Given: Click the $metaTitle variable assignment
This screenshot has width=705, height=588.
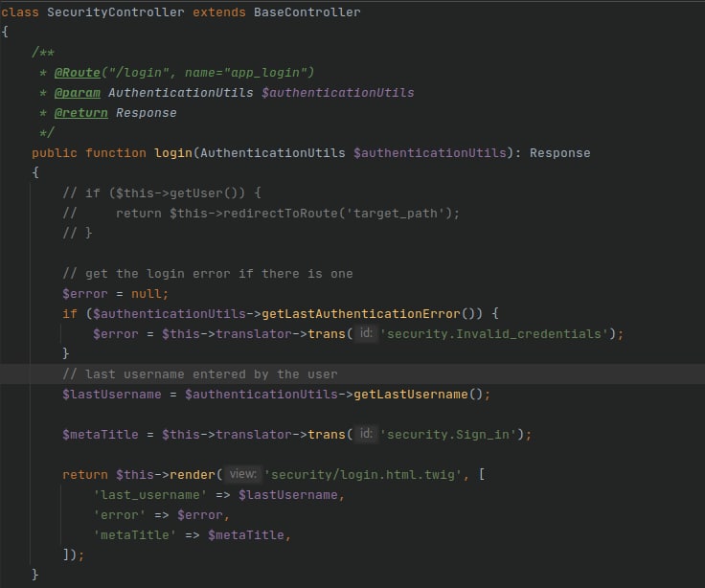Looking at the screenshot, I should pos(101,435).
